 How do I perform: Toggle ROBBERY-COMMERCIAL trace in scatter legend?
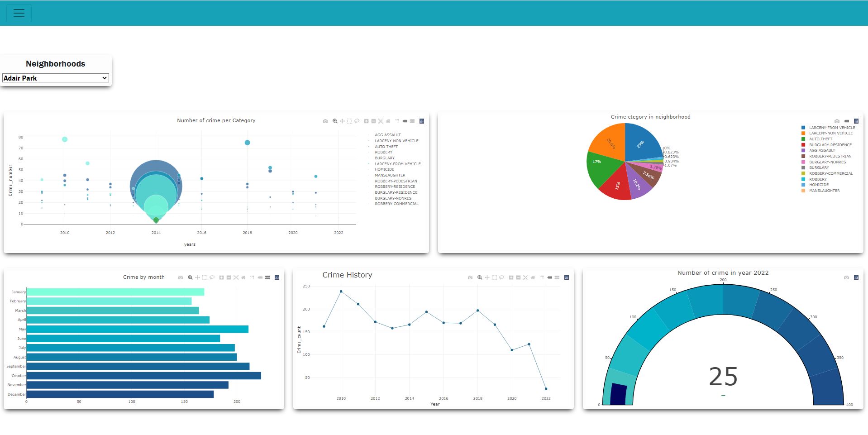pos(396,204)
